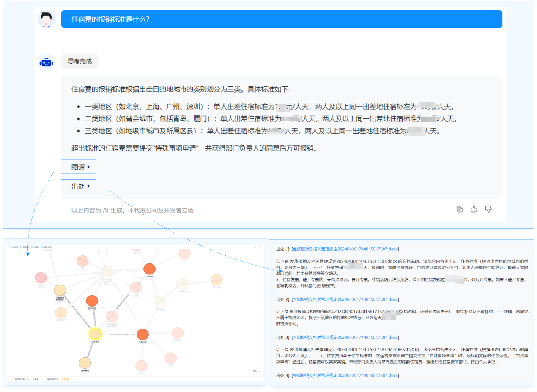Viewport: 537px width, 392px height.
Task: Give a thumbs up to the answer
Action: tap(474, 209)
